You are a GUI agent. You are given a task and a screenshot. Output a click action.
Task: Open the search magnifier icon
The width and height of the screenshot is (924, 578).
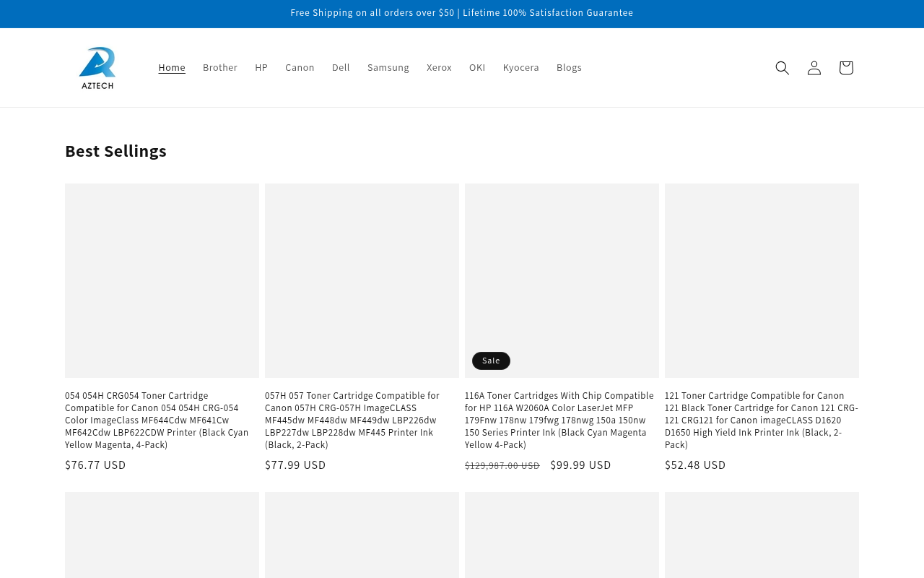(x=782, y=68)
